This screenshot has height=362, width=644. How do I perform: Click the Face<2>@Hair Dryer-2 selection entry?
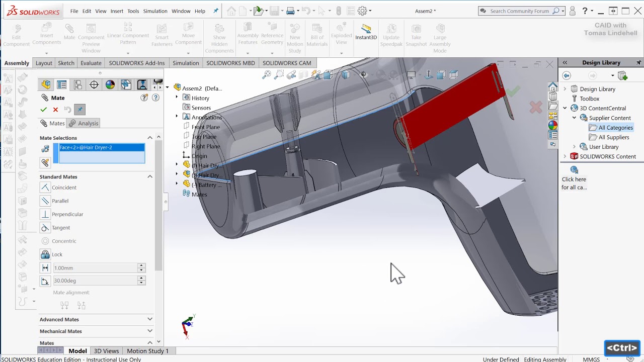coord(102,147)
